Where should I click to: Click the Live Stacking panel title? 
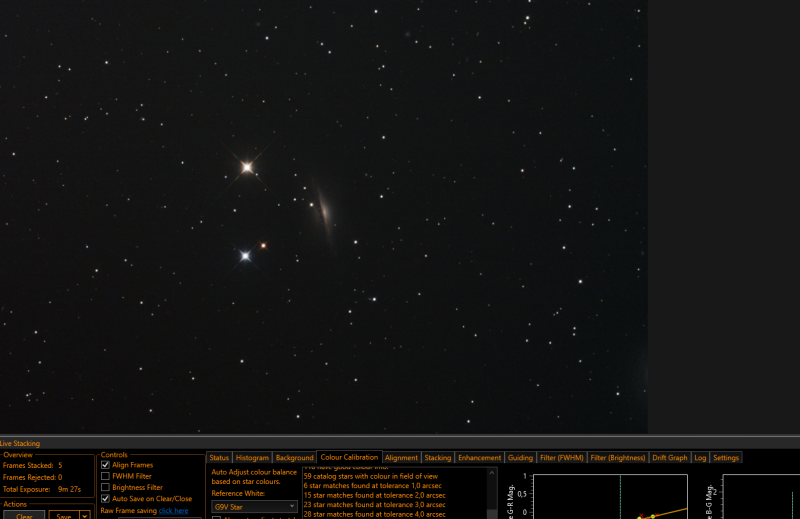tap(20, 443)
